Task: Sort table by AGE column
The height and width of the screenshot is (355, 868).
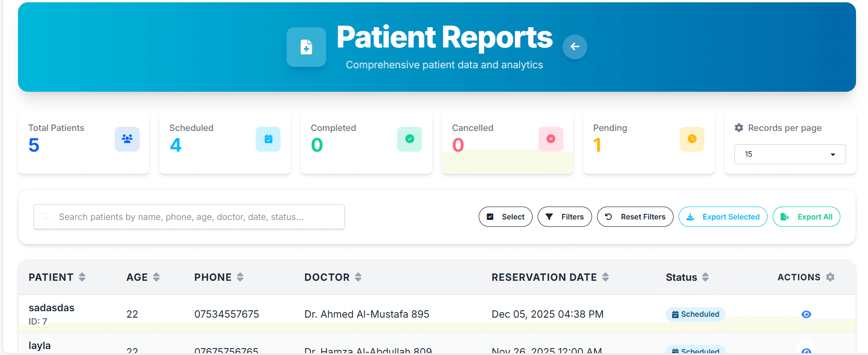Action: coord(157,277)
